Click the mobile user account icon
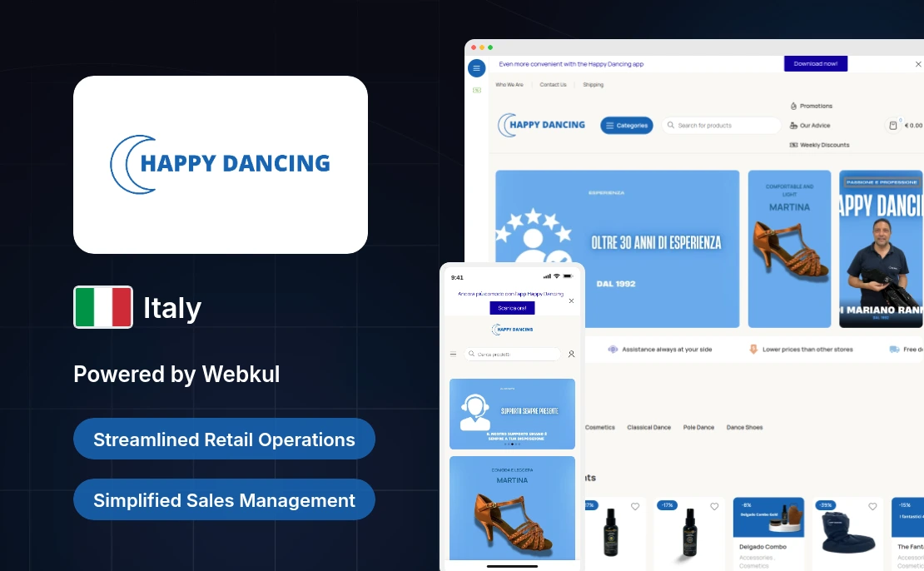Screen dimensions: 924x571 571,354
